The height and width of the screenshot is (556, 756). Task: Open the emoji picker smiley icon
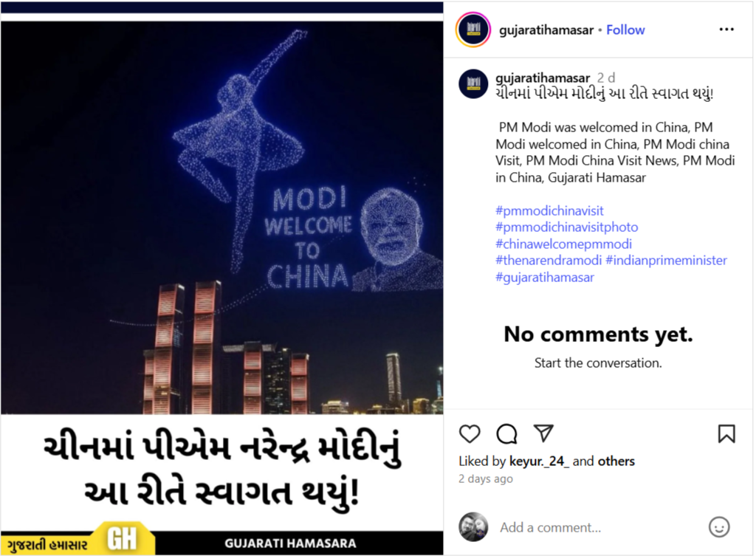719,527
